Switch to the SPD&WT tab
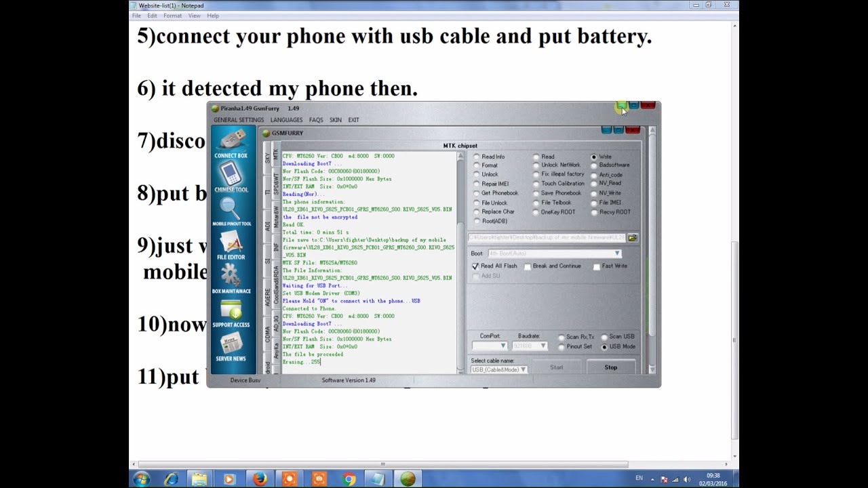This screenshot has width=868, height=488. tap(275, 183)
